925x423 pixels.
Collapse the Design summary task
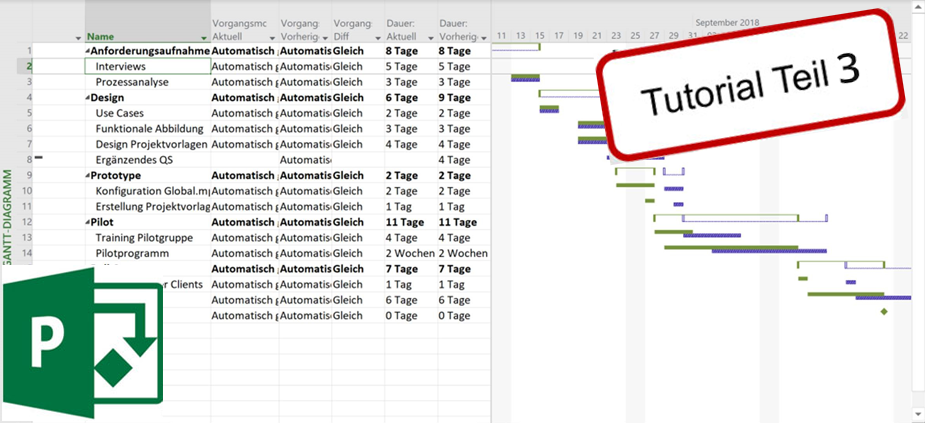click(87, 98)
